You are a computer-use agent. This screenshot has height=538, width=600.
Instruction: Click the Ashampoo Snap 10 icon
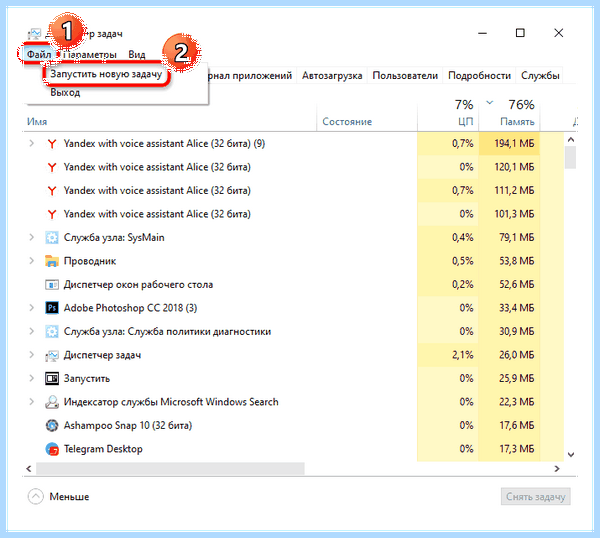52,426
